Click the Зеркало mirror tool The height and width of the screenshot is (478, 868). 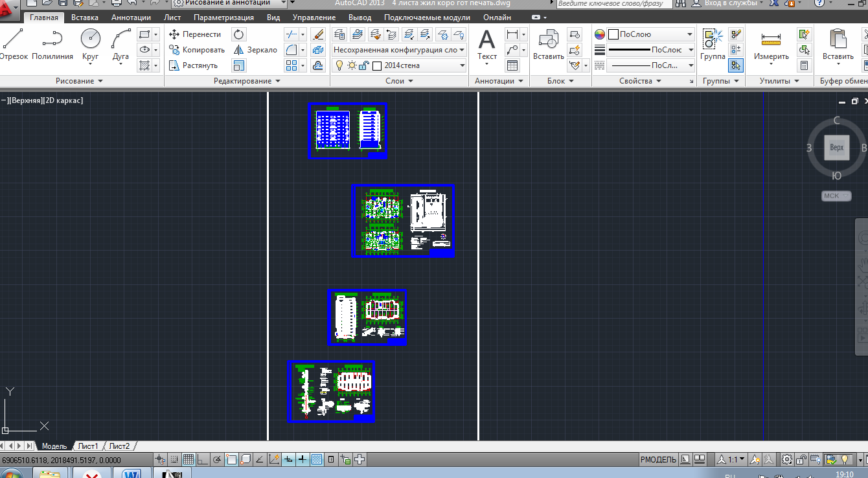pyautogui.click(x=255, y=50)
